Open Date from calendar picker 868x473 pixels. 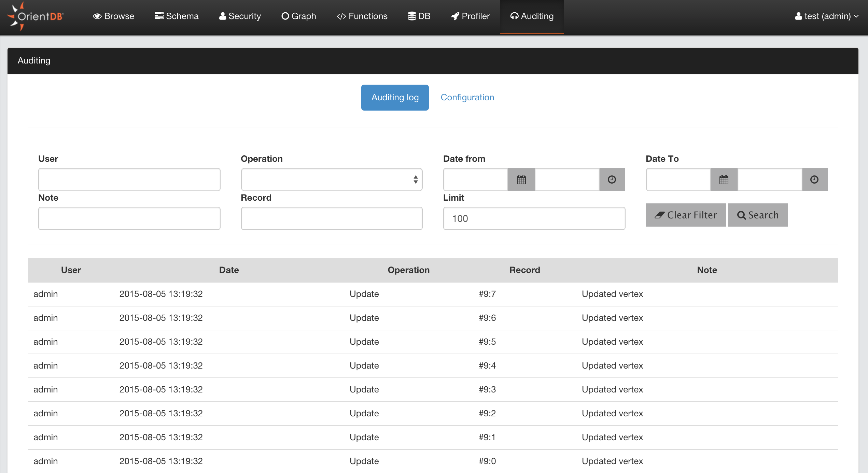[x=521, y=180]
